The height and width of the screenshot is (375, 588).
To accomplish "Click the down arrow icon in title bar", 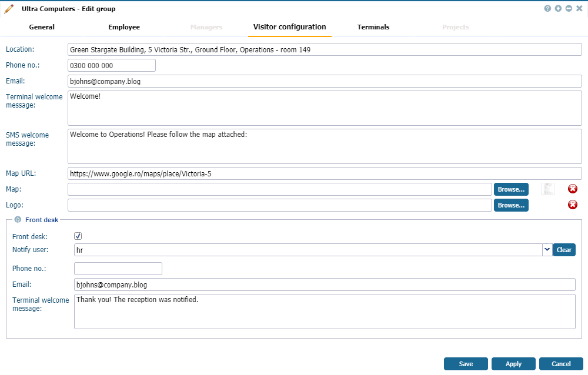I will click(x=558, y=9).
